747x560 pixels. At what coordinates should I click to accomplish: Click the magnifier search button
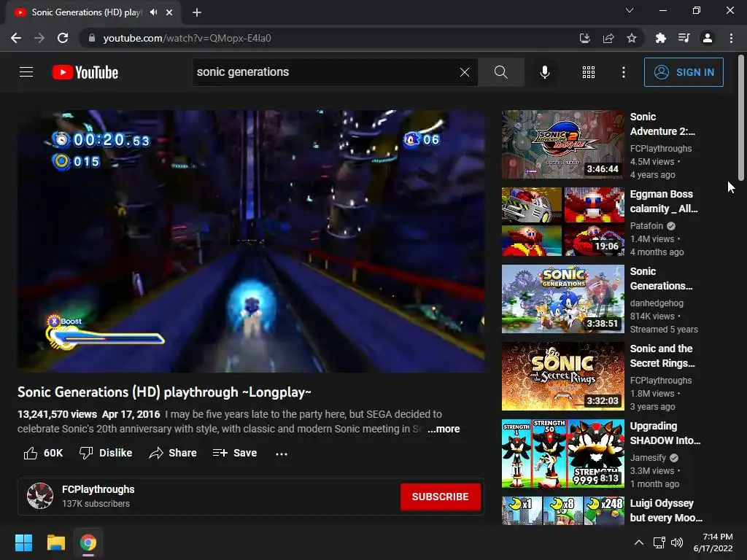click(x=500, y=72)
